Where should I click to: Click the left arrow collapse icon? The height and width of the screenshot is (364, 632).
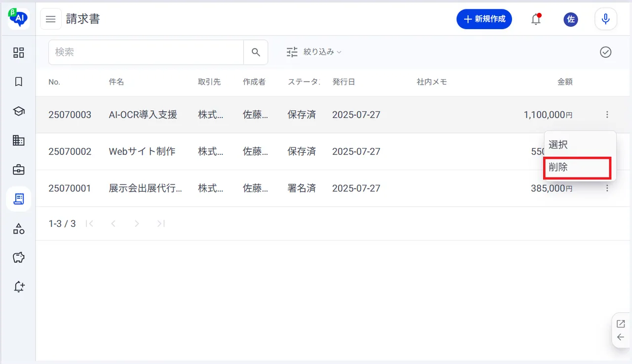click(621, 337)
